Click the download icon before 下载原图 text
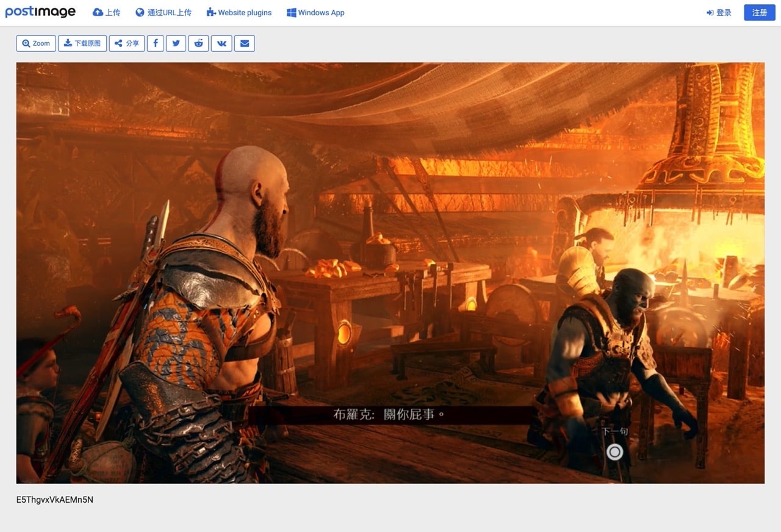Image resolution: width=781 pixels, height=532 pixels. pos(68,43)
